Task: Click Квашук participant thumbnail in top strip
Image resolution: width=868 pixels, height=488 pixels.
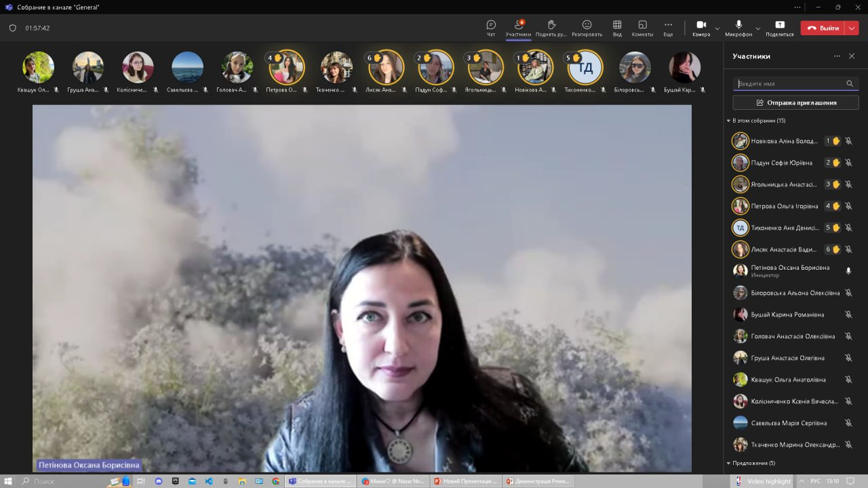Action: 38,67
